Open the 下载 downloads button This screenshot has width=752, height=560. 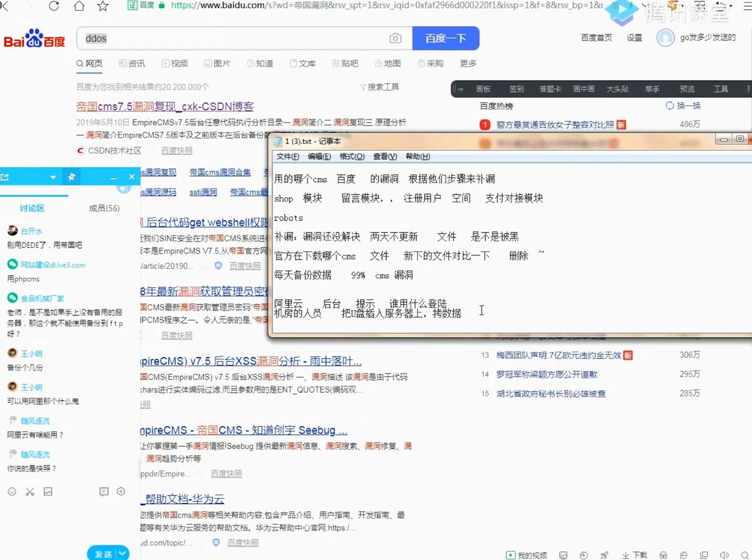[635, 555]
